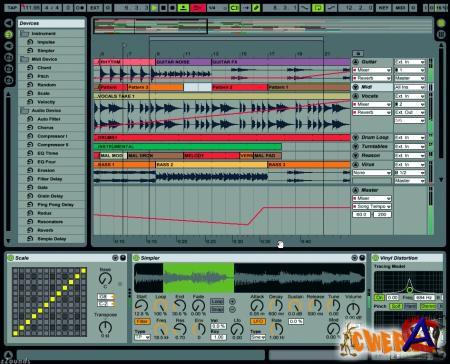This screenshot has width=450, height=364.
Task: Toggle the Vinyl Distortion device activator icon
Action: coord(375,258)
